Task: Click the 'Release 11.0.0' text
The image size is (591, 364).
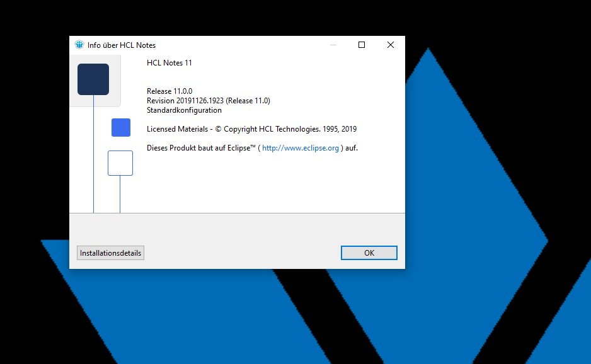Action: 169,91
